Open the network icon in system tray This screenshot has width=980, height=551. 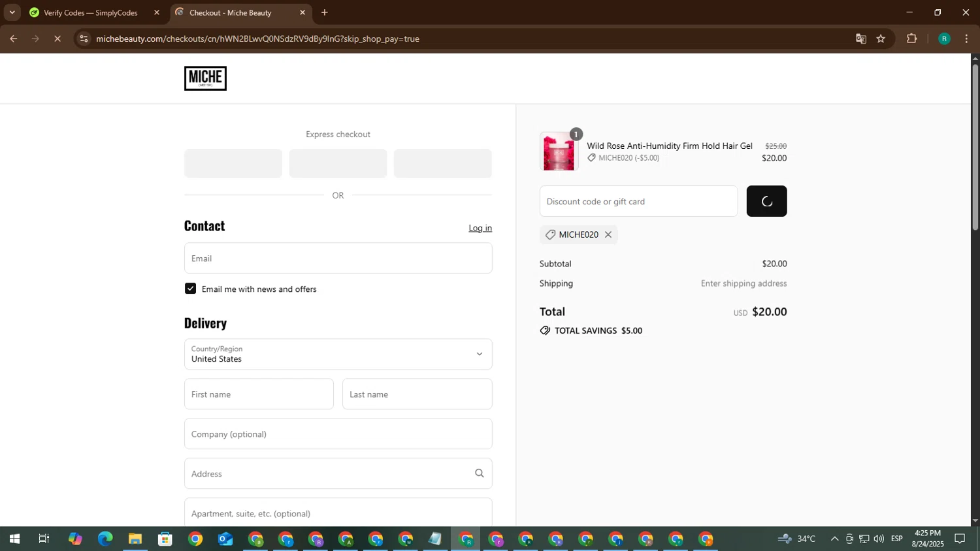pyautogui.click(x=864, y=539)
